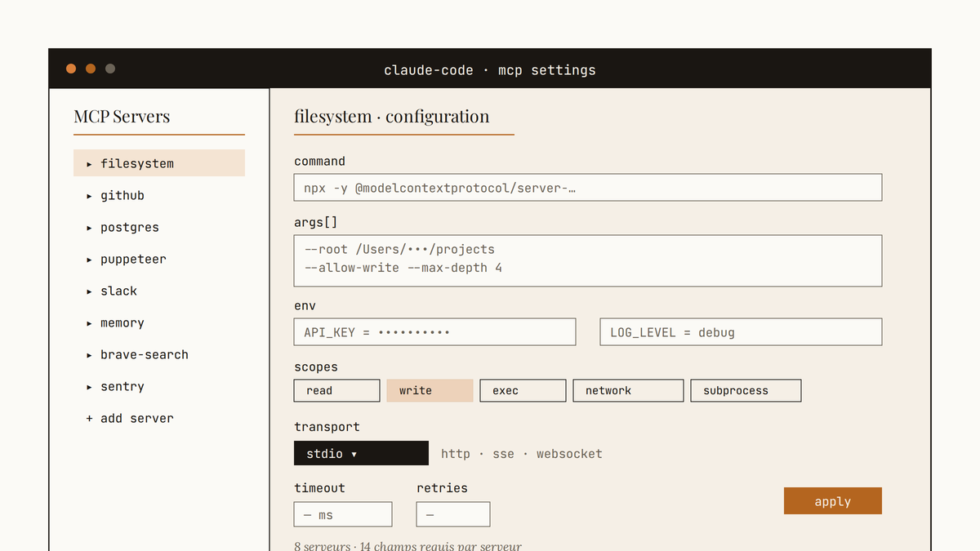Toggle the read scope
Viewport: 980px width, 551px height.
click(x=336, y=390)
